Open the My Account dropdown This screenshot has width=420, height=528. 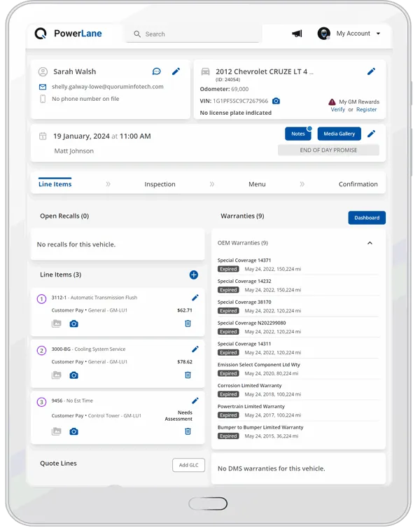358,34
